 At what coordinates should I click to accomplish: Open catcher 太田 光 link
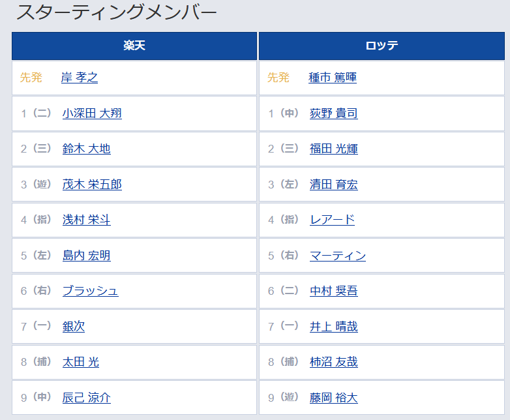click(x=80, y=362)
